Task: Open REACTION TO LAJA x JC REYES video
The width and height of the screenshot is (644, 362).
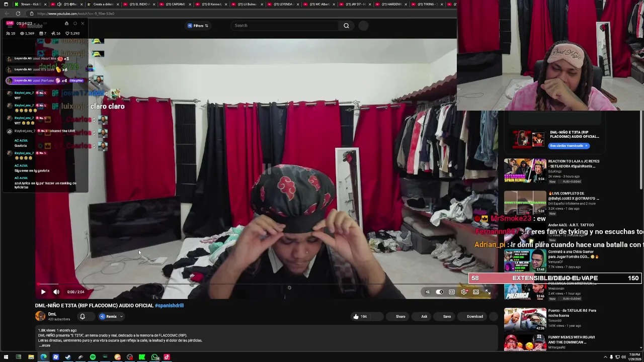Action: pos(574,163)
